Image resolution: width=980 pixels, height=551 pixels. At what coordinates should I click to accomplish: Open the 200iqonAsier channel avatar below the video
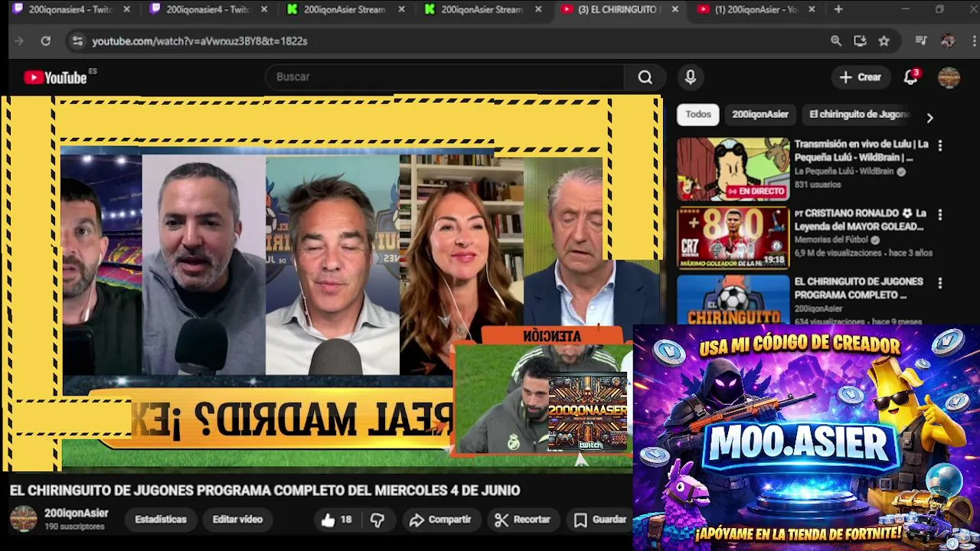point(23,519)
